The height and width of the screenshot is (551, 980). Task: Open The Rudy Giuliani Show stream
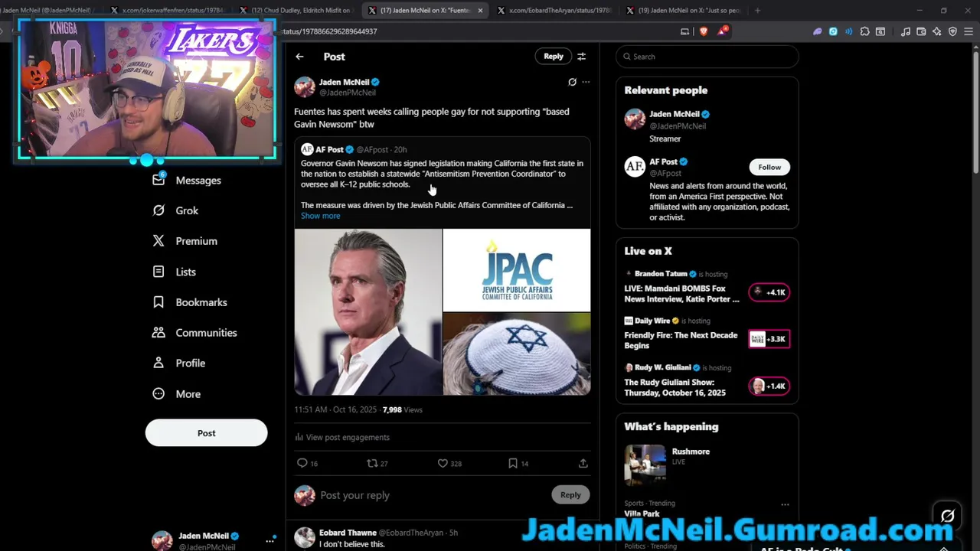[675, 387]
